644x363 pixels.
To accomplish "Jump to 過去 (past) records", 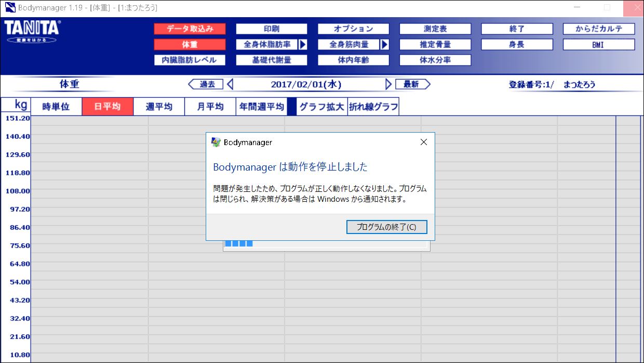I will coord(207,84).
